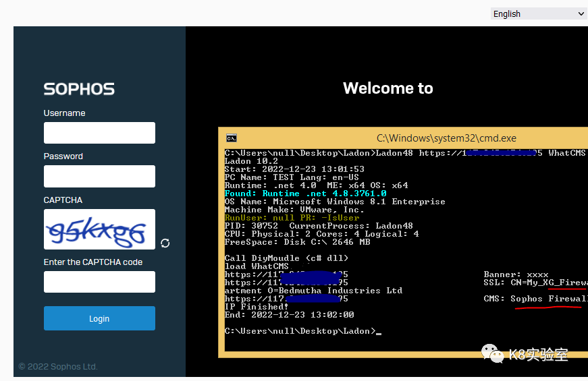Screen dimensions: 588x381
Task: Click the 'Call DiyMoudle (c# dll)' line
Action: pos(286,258)
